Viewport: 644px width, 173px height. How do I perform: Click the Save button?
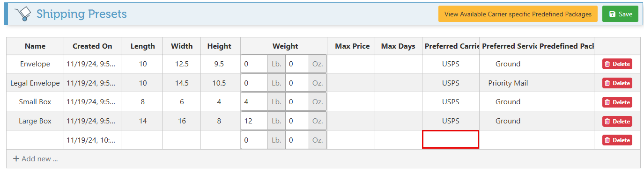tap(620, 14)
